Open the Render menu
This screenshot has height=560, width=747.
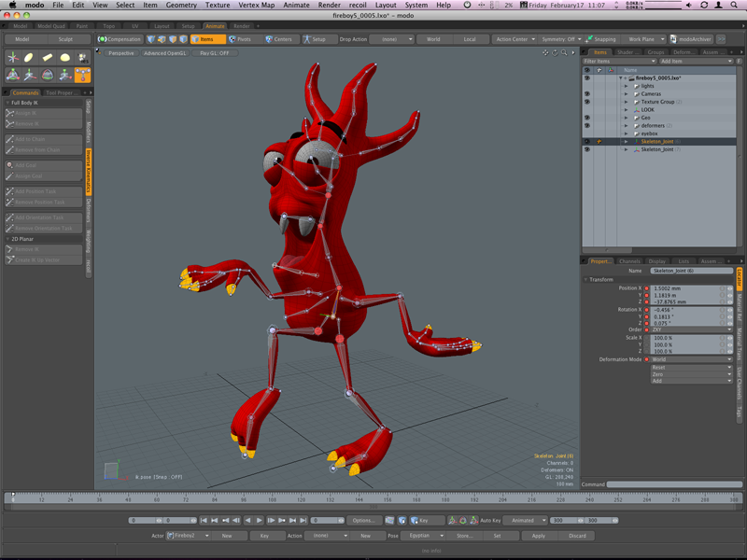330,5
